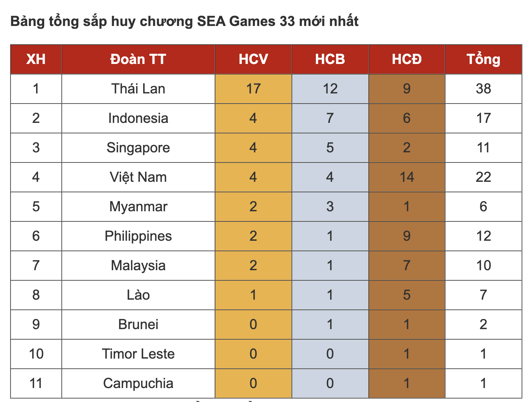The height and width of the screenshot is (402, 532).
Task: Click Thái Lan's gold count of 17
Action: point(253,89)
